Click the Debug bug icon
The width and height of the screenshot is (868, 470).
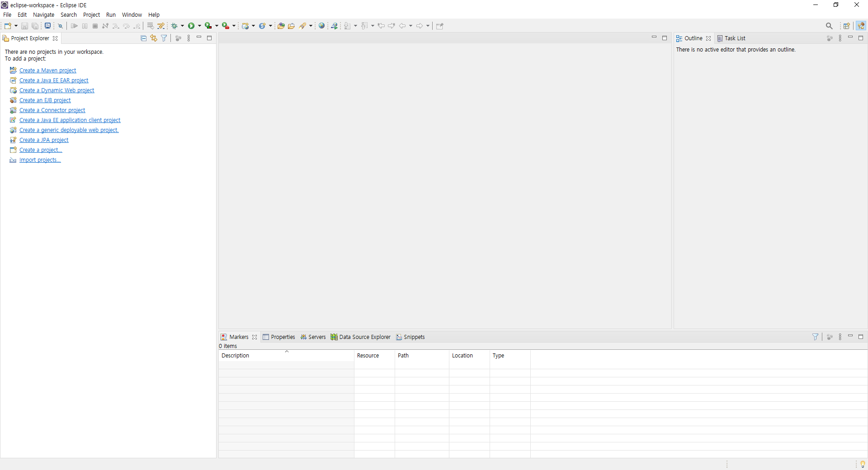(x=174, y=26)
